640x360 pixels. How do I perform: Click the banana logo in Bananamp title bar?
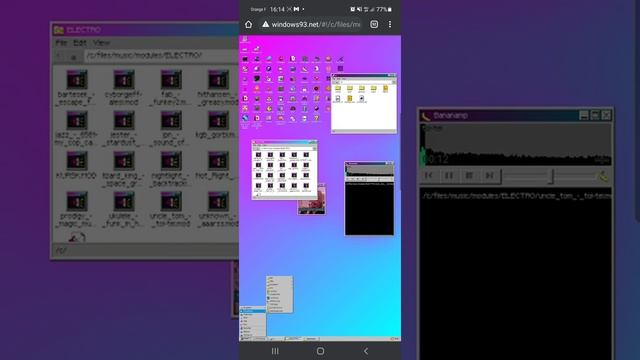point(426,116)
